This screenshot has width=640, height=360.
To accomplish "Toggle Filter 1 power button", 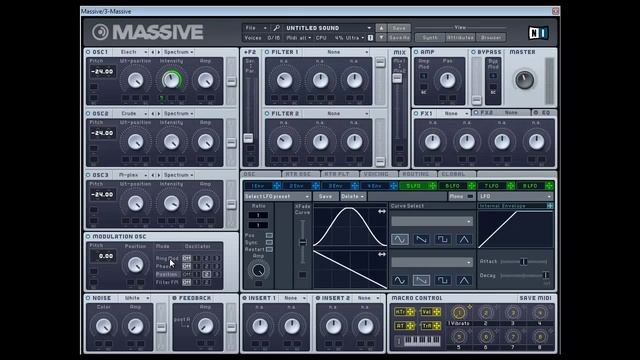I will (x=267, y=52).
